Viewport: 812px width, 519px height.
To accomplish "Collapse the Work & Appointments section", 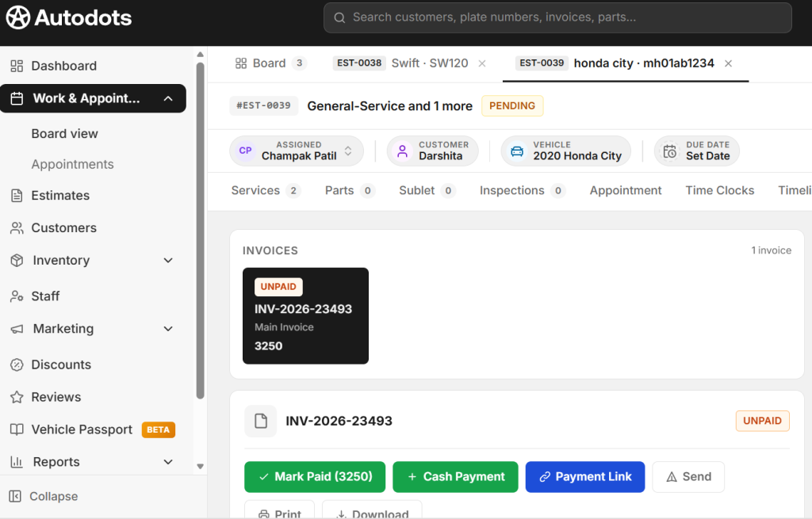I will tap(167, 98).
